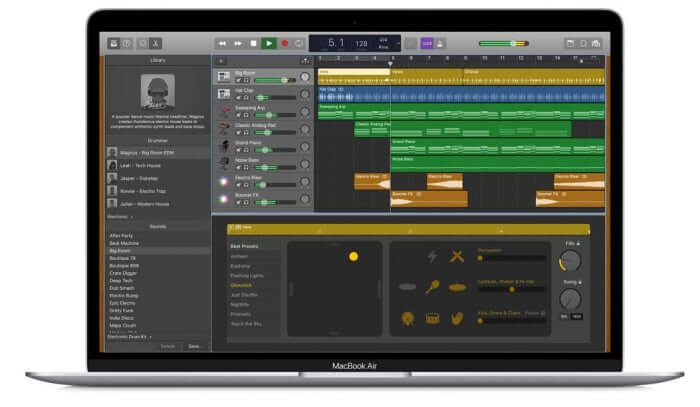The image size is (700, 407).
Task: Enable the Follow checkbox
Action: click(x=543, y=313)
